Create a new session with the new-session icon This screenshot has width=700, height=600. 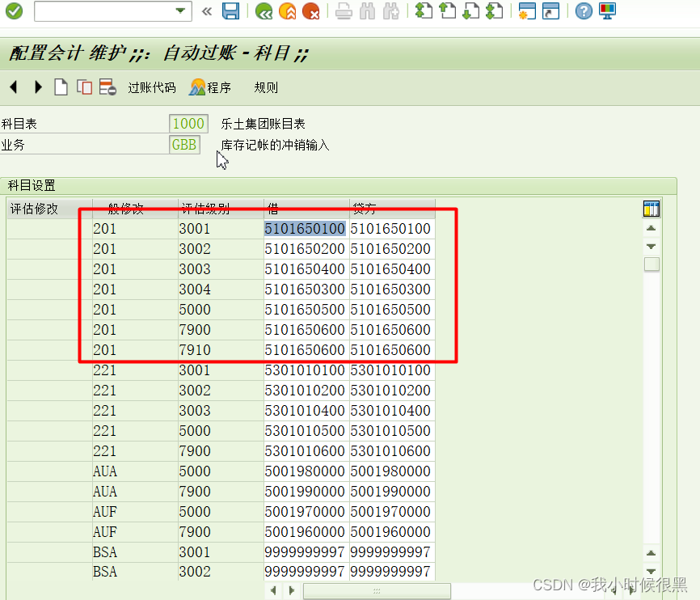tap(527, 12)
